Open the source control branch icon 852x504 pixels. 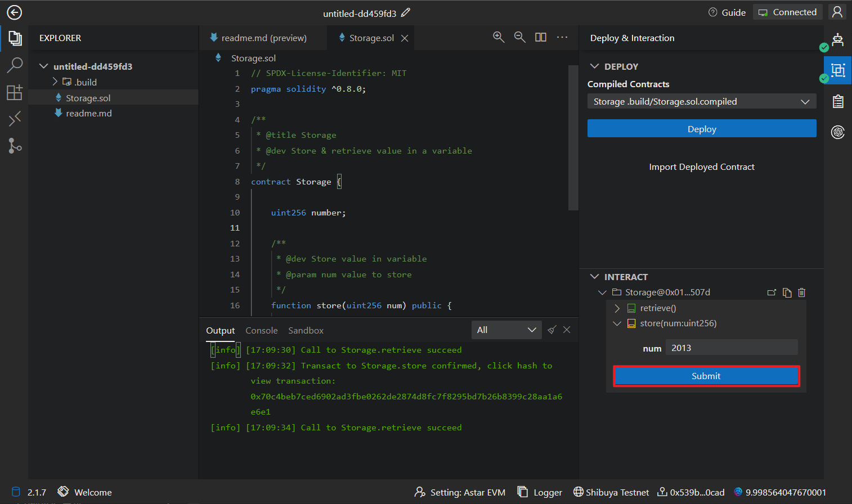click(x=15, y=146)
